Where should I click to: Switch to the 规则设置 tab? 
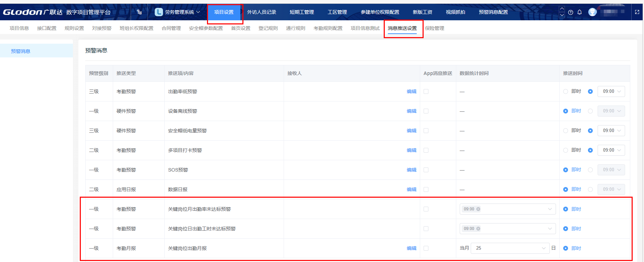[x=74, y=28]
